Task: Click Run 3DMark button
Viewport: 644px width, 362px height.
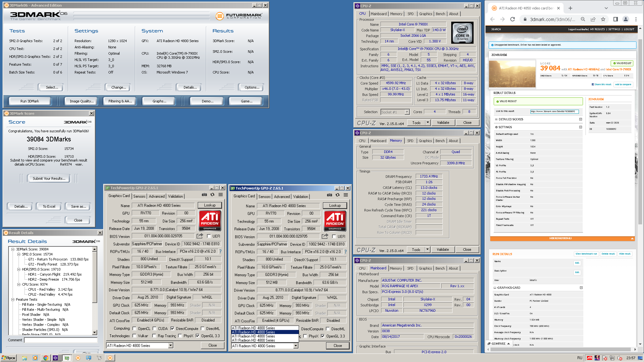Action: (30, 101)
